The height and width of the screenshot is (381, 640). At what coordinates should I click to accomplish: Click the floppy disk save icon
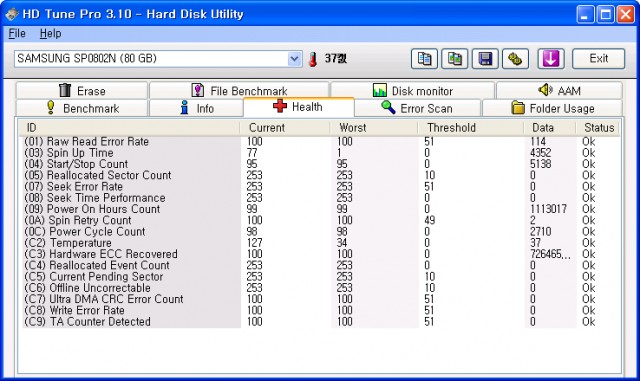coord(485,59)
